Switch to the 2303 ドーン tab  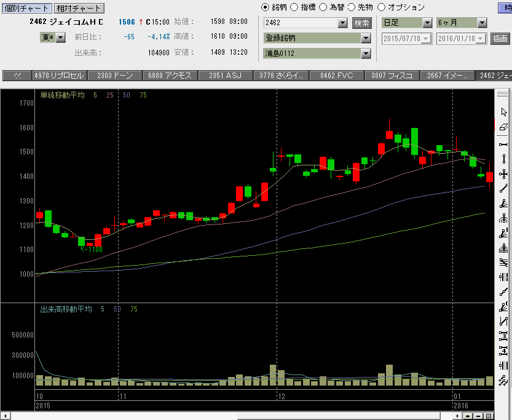115,76
